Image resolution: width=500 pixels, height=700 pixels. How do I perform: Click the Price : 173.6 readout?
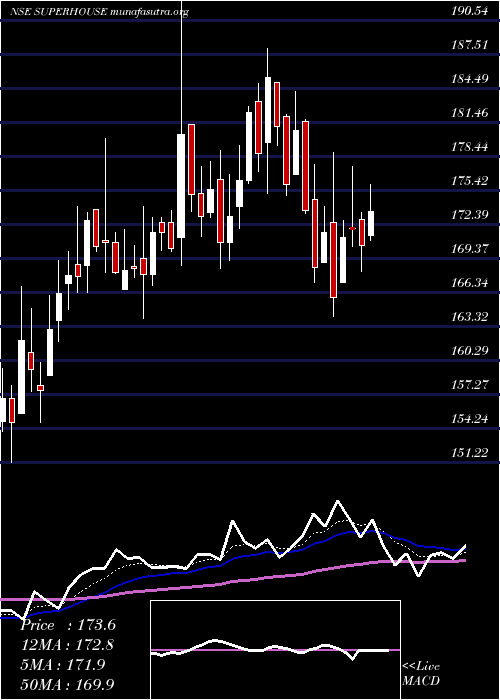[68, 625]
